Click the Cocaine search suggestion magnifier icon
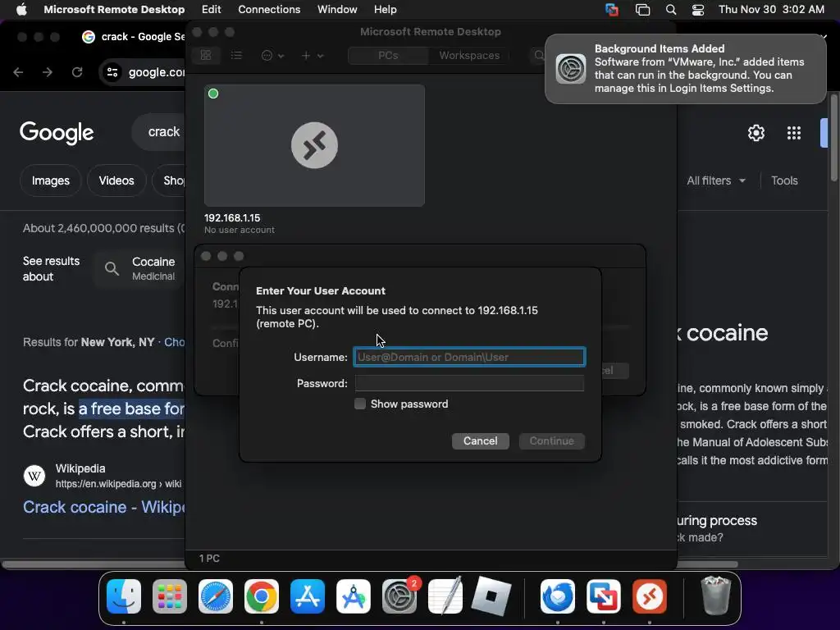 pyautogui.click(x=112, y=268)
